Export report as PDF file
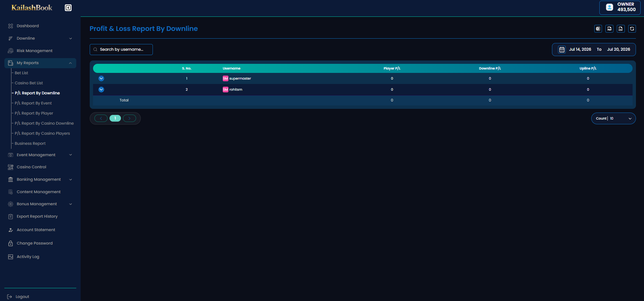Image resolution: width=644 pixels, height=301 pixels. pos(609,29)
